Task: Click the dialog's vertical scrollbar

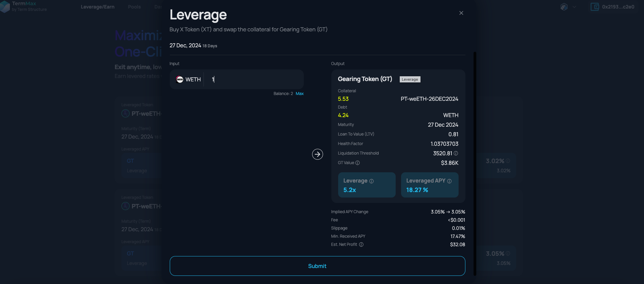Action: pyautogui.click(x=475, y=163)
